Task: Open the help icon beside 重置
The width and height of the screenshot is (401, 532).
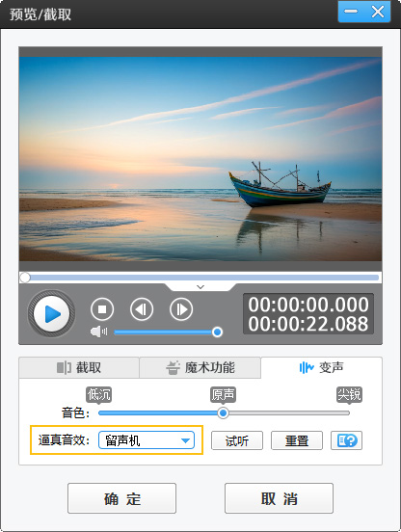Action: [x=346, y=440]
